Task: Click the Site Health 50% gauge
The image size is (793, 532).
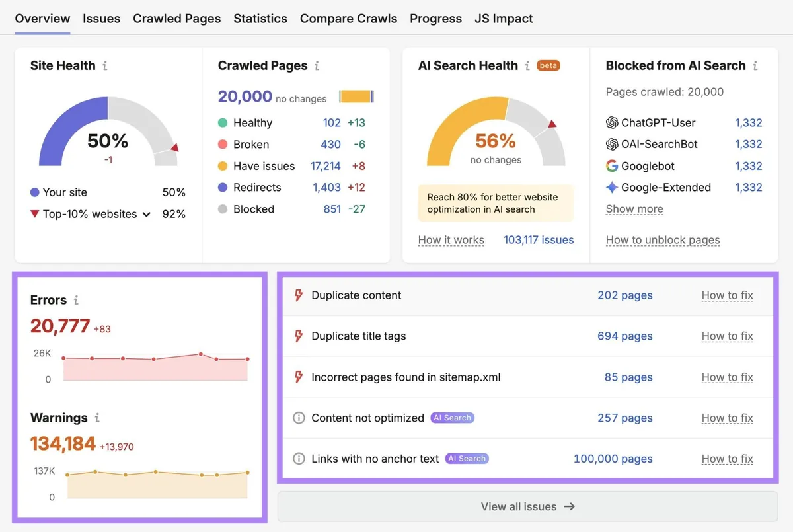Action: (x=108, y=132)
